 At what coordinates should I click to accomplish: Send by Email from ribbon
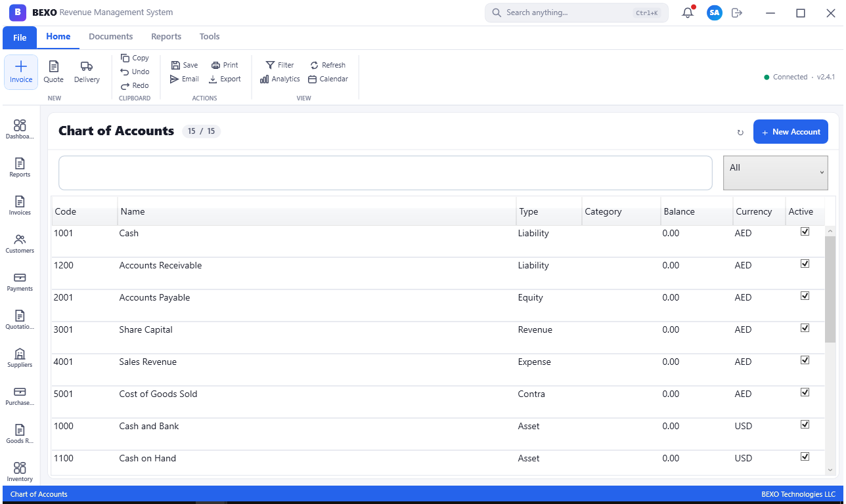point(184,79)
